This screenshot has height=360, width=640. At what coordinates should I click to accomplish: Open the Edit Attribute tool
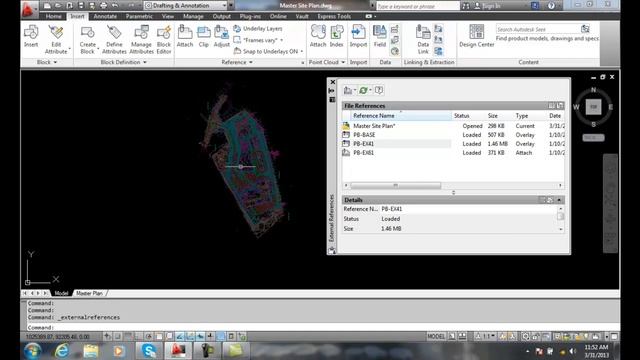[56, 40]
